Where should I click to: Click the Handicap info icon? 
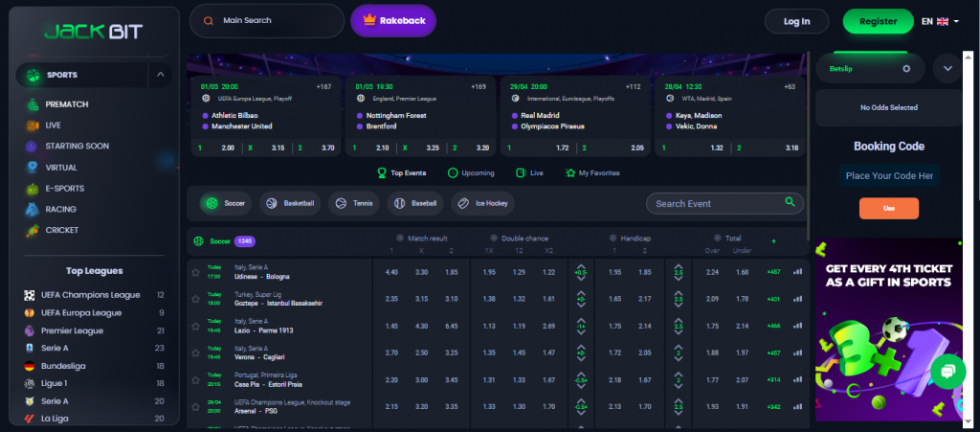click(x=613, y=239)
